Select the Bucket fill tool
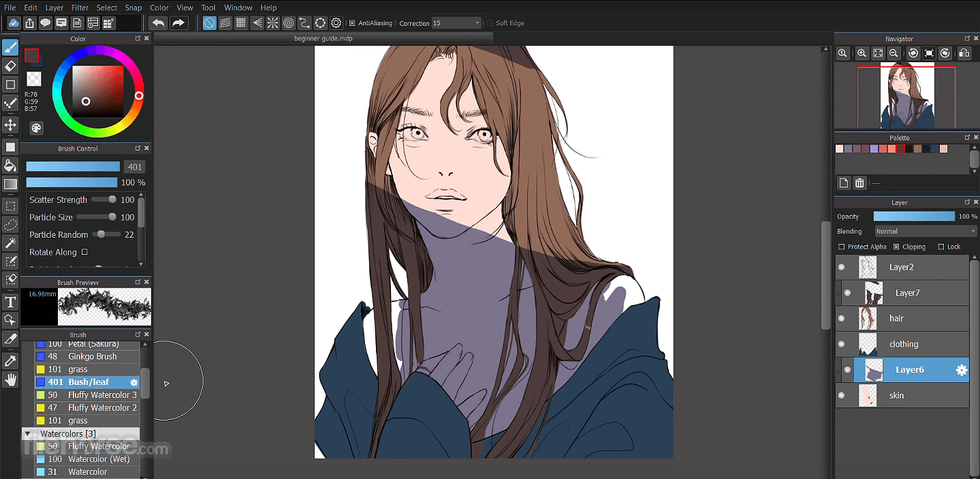 [x=10, y=165]
